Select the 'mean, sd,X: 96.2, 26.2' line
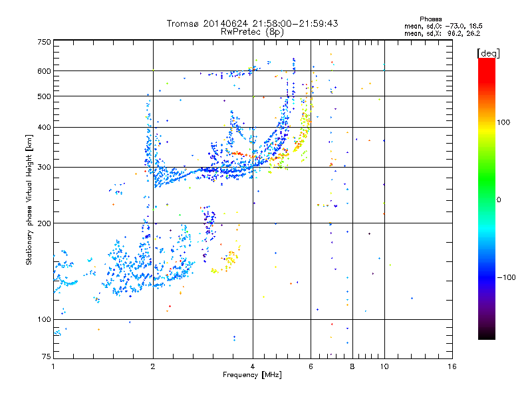Screen dimensions: 532x399 pos(442,33)
